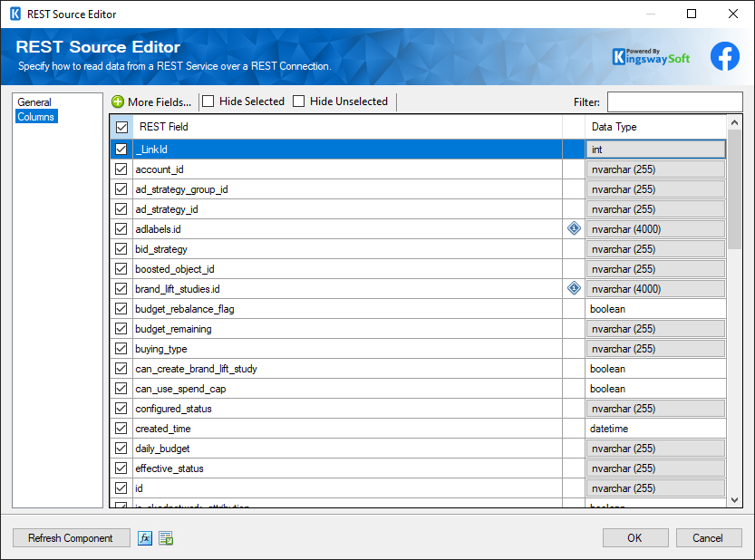Viewport: 755px width, 560px height.
Task: Click the scrollbar down arrow
Action: (734, 500)
